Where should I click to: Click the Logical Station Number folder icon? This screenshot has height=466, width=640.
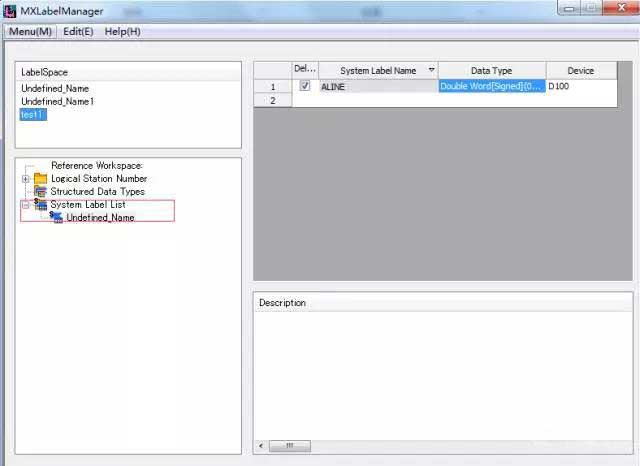pyautogui.click(x=41, y=179)
